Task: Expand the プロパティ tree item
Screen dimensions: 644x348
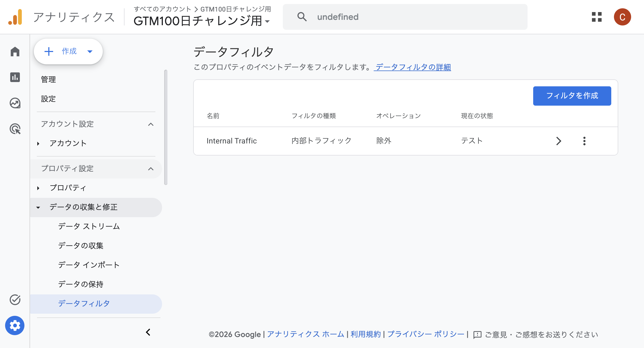Action: 38,188
